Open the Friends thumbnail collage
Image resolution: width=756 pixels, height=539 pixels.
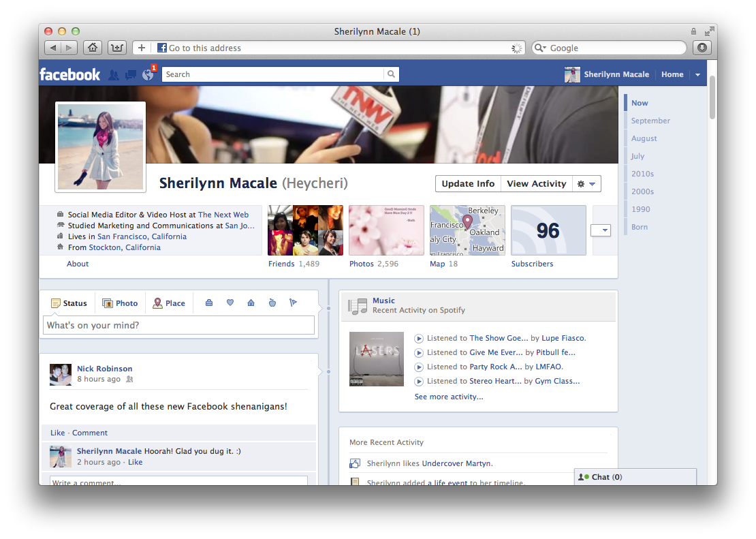click(305, 230)
